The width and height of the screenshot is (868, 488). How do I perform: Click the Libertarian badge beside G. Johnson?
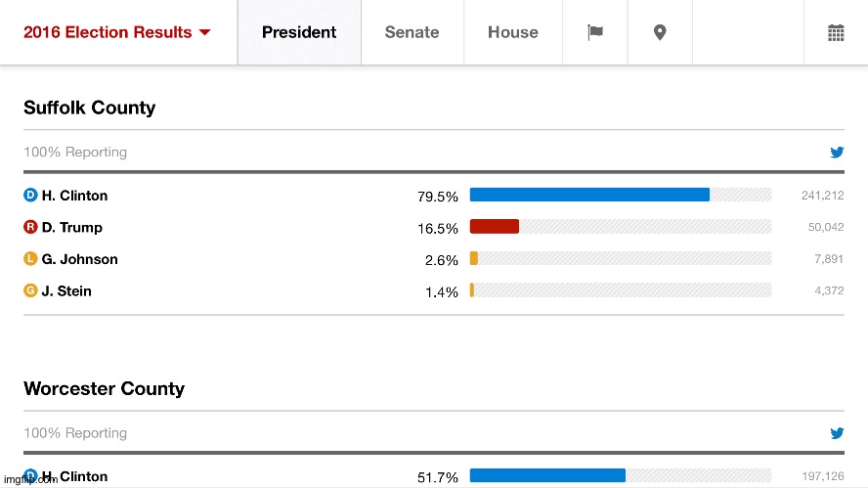click(x=30, y=259)
